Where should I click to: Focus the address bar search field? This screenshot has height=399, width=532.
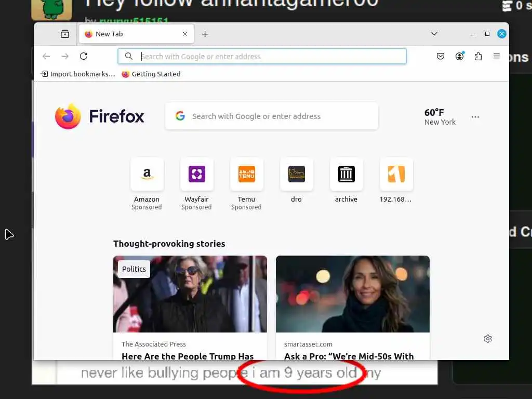pyautogui.click(x=262, y=56)
